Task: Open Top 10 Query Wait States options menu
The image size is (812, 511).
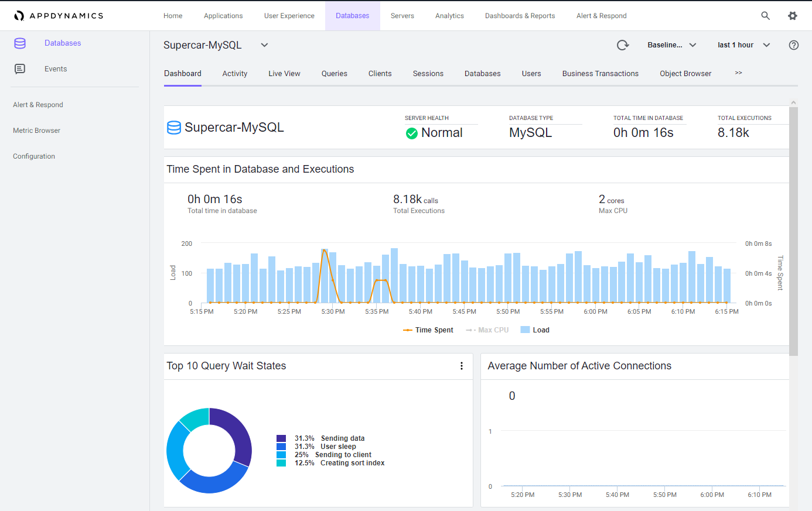Action: pos(462,366)
